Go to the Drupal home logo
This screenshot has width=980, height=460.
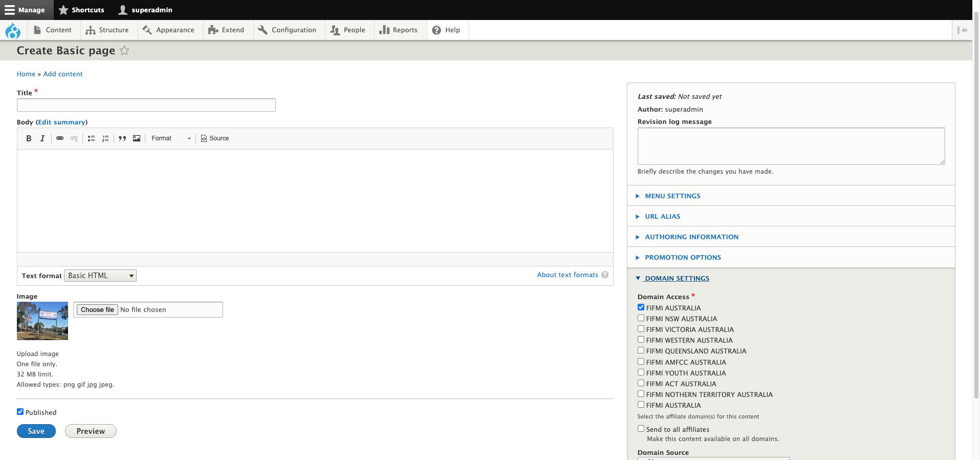coord(13,31)
